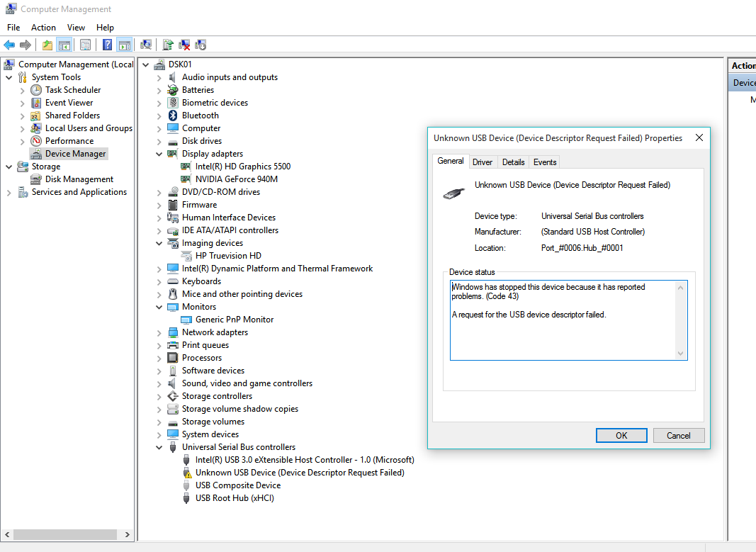The height and width of the screenshot is (552, 756).
Task: Click the Update driver toolbar icon
Action: point(168,45)
